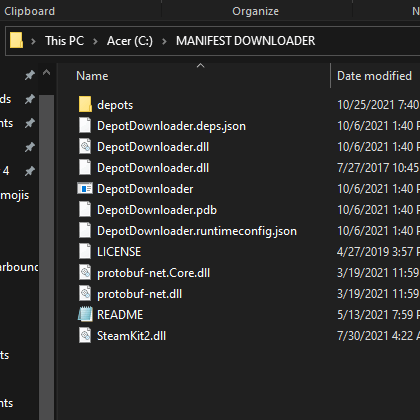
Task: Select the protobuf-net.Core.dll file icon
Action: [85, 273]
